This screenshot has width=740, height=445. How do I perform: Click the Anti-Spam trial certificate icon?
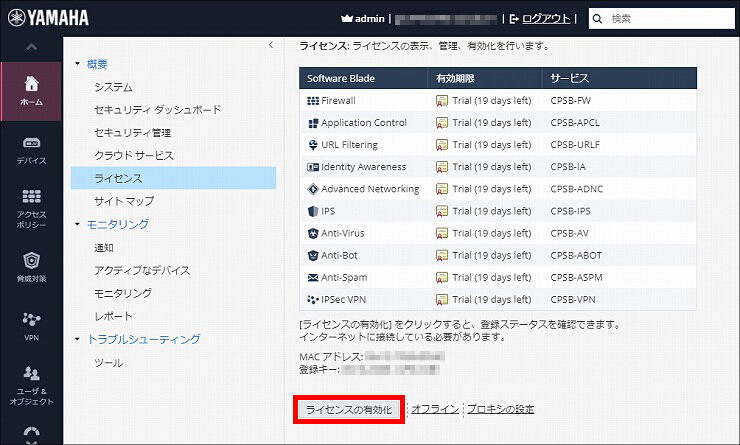pos(442,277)
